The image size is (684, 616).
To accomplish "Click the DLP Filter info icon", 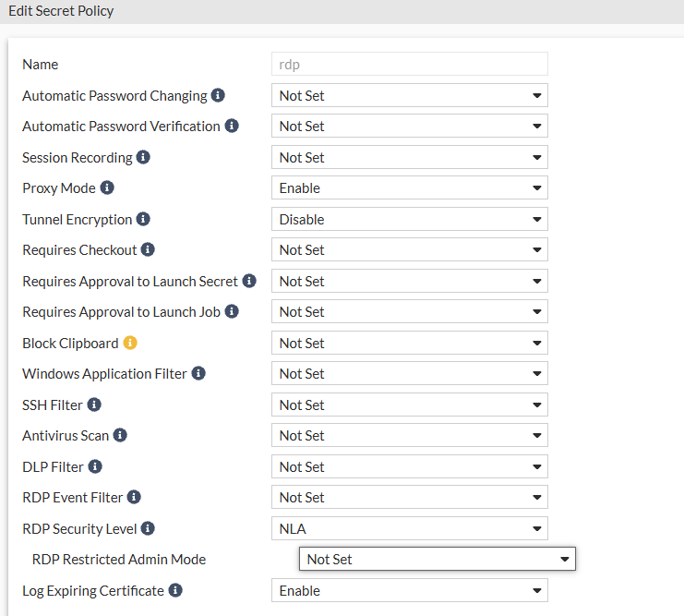I will (95, 466).
